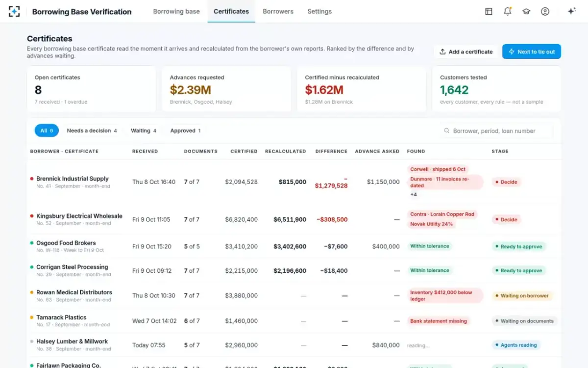Open Kingsbury Electrical Wholesale row
The image size is (588, 368).
point(294,219)
